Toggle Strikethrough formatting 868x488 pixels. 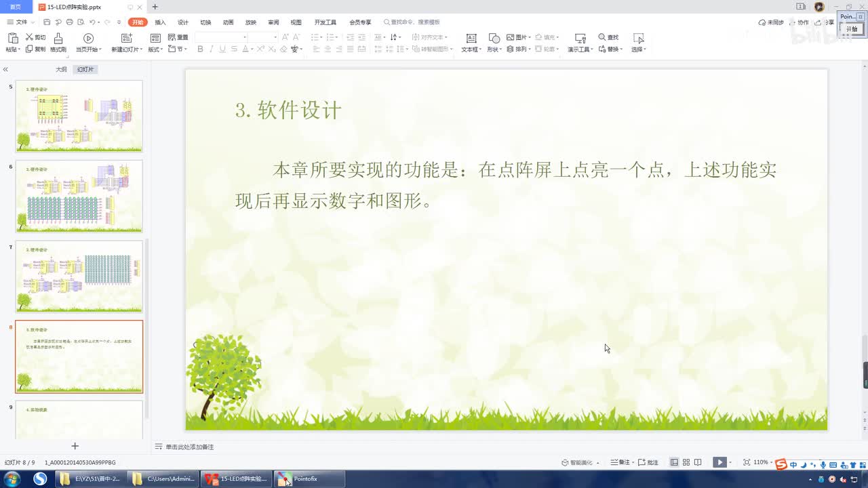234,49
